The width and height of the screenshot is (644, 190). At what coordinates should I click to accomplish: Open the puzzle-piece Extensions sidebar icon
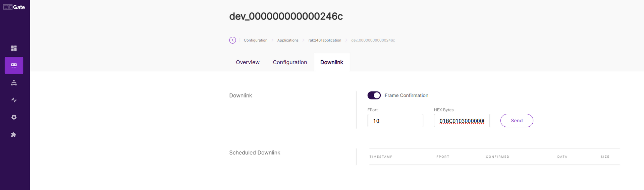click(x=14, y=135)
